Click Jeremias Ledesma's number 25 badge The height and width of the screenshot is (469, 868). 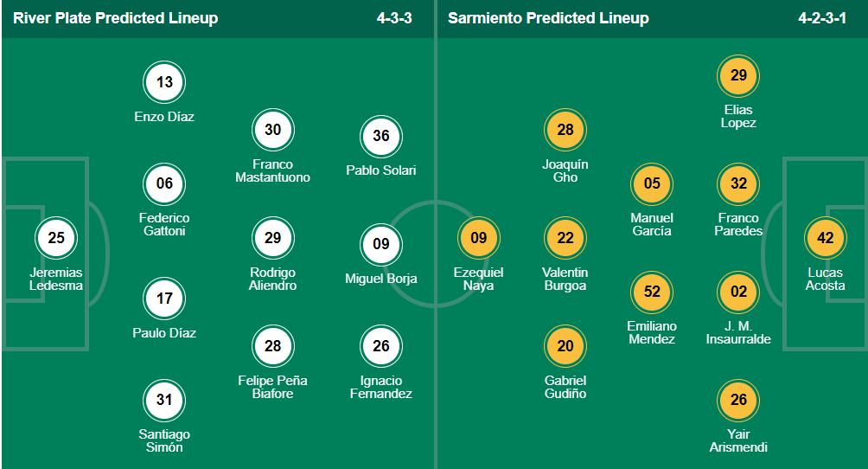point(56,238)
